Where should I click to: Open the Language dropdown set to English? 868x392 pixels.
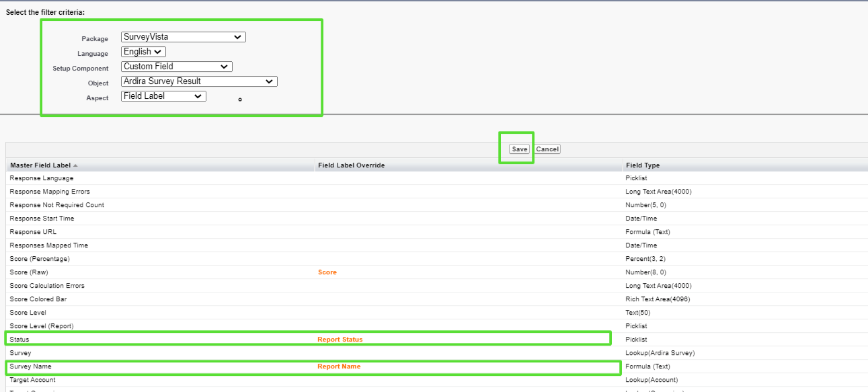coord(142,51)
